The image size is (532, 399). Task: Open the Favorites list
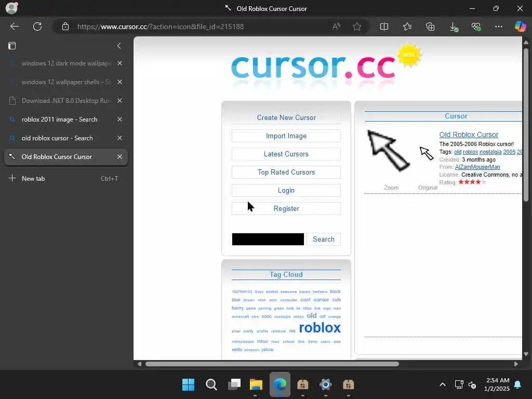click(x=407, y=26)
